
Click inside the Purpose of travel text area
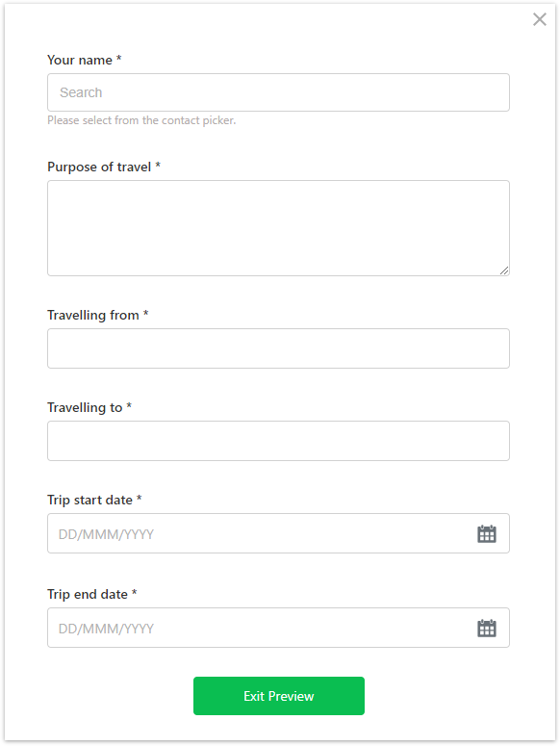click(x=279, y=228)
